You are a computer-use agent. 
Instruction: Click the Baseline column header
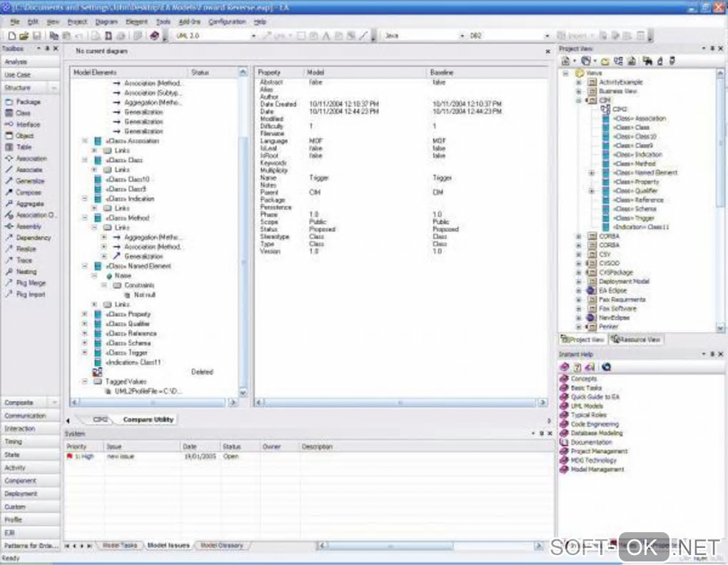pyautogui.click(x=487, y=72)
